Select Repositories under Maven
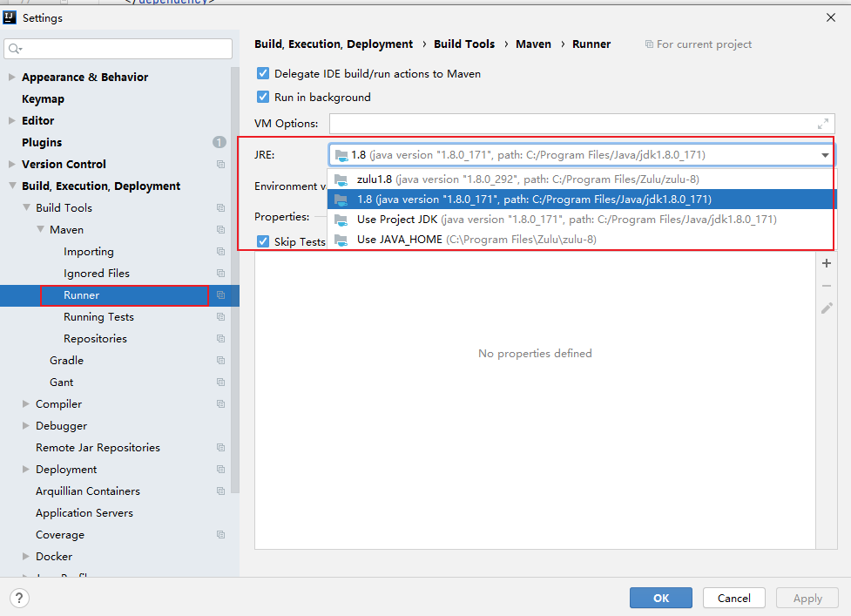851x616 pixels. (x=95, y=338)
